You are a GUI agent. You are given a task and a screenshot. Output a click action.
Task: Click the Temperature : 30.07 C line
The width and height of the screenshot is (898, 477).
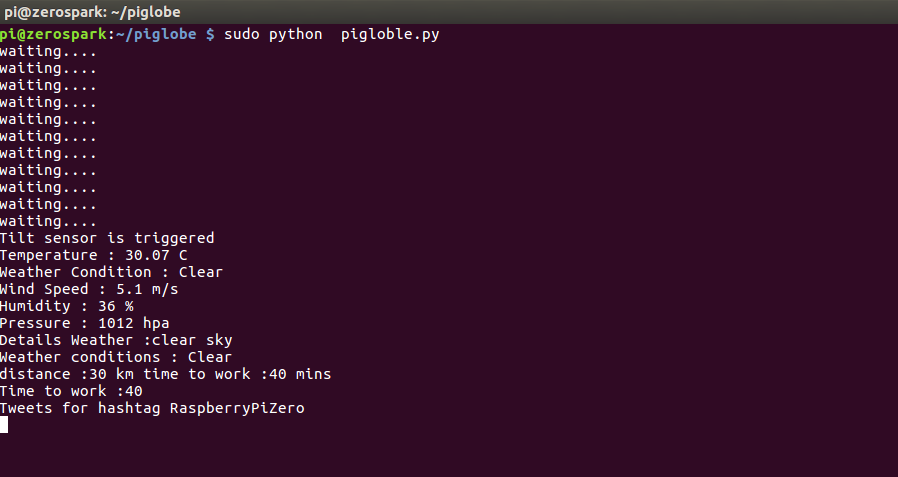(93, 255)
